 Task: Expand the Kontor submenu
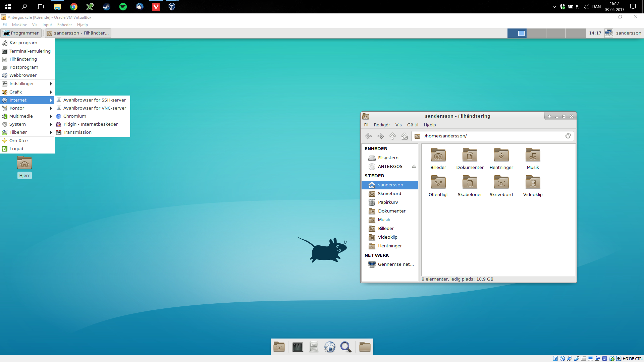pos(27,108)
